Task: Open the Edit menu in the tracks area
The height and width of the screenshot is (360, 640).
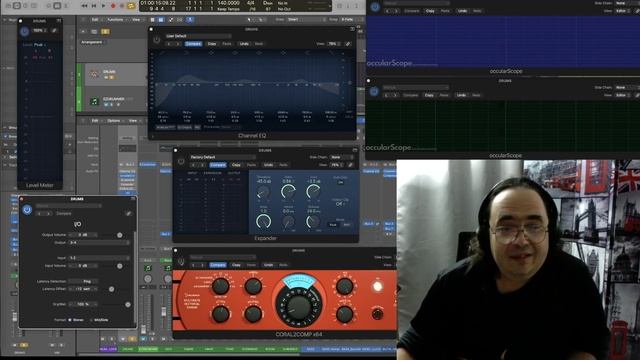Action: click(95, 20)
